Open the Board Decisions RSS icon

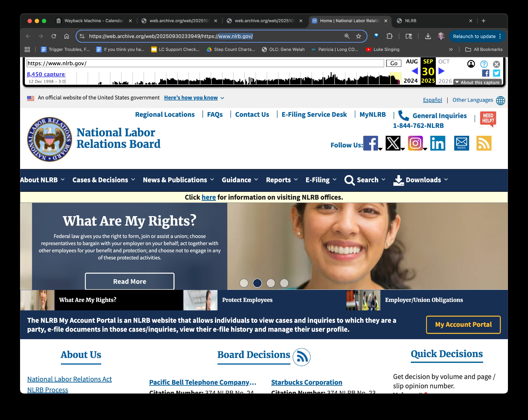[301, 357]
